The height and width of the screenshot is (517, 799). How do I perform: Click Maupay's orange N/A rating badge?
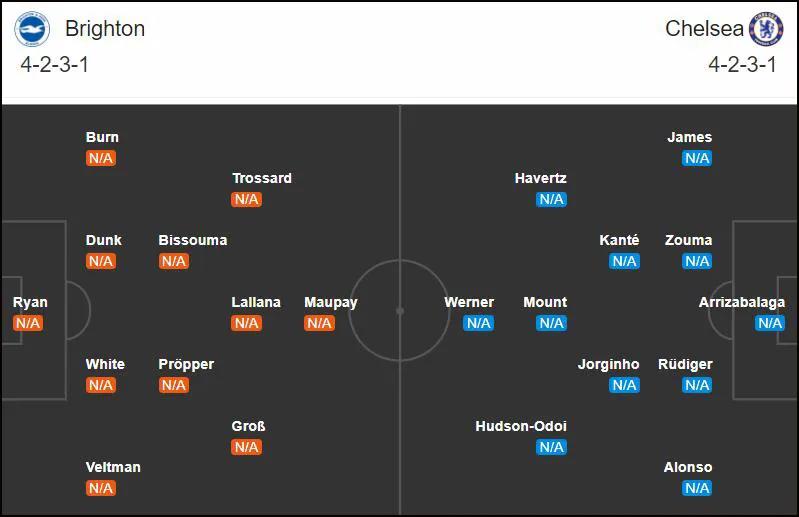point(319,323)
